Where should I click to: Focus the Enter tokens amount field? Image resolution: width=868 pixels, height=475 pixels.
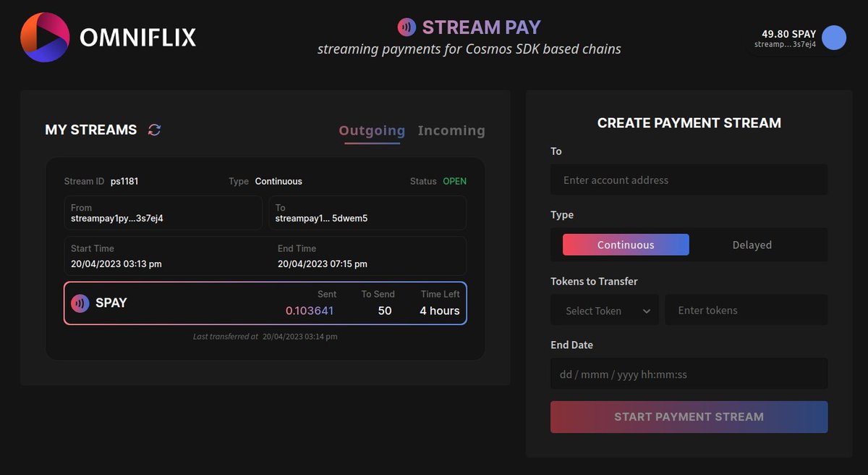pyautogui.click(x=746, y=310)
